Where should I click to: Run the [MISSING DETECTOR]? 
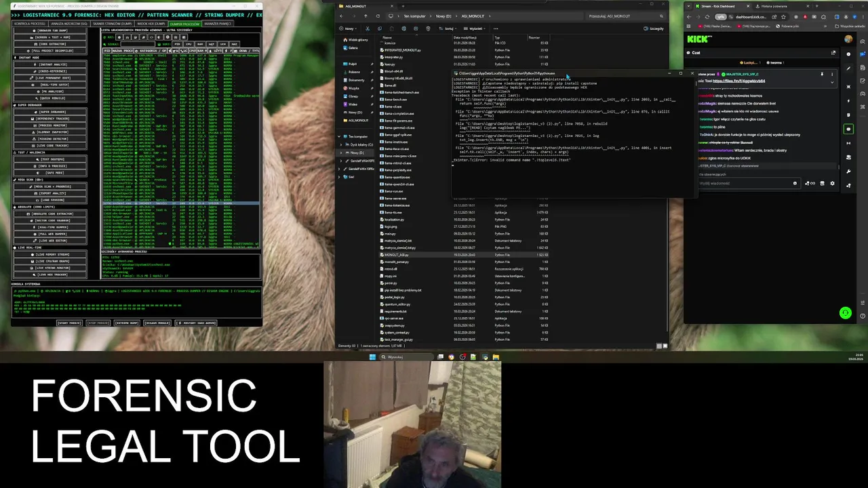50,139
